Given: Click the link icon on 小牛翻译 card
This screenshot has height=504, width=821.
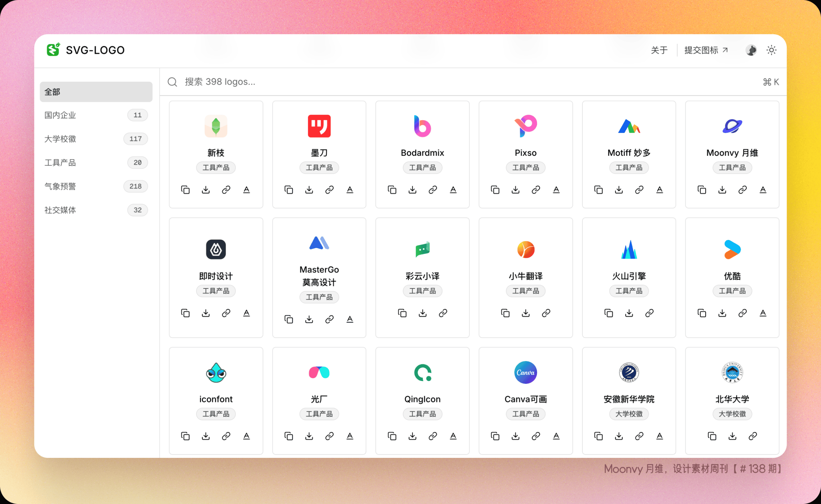Looking at the screenshot, I should [546, 313].
